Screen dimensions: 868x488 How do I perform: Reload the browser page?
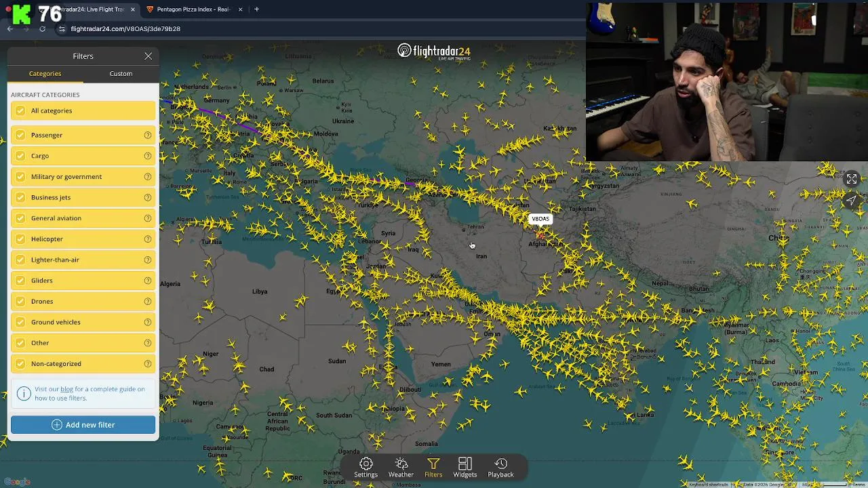click(x=42, y=28)
